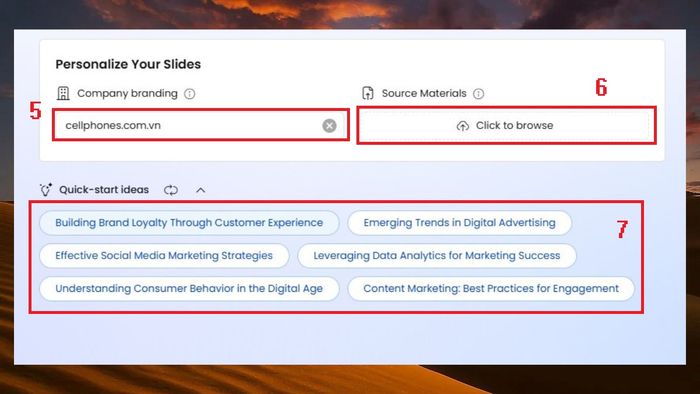Click the Company branding building icon
The height and width of the screenshot is (394, 700).
click(63, 93)
